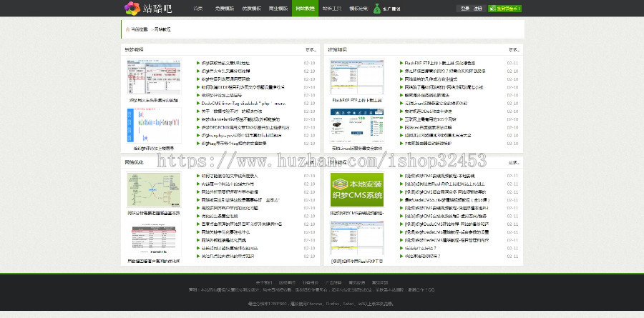644x318 pixels.
Task: Open the 织梦教程 section heading
Action: point(135,49)
